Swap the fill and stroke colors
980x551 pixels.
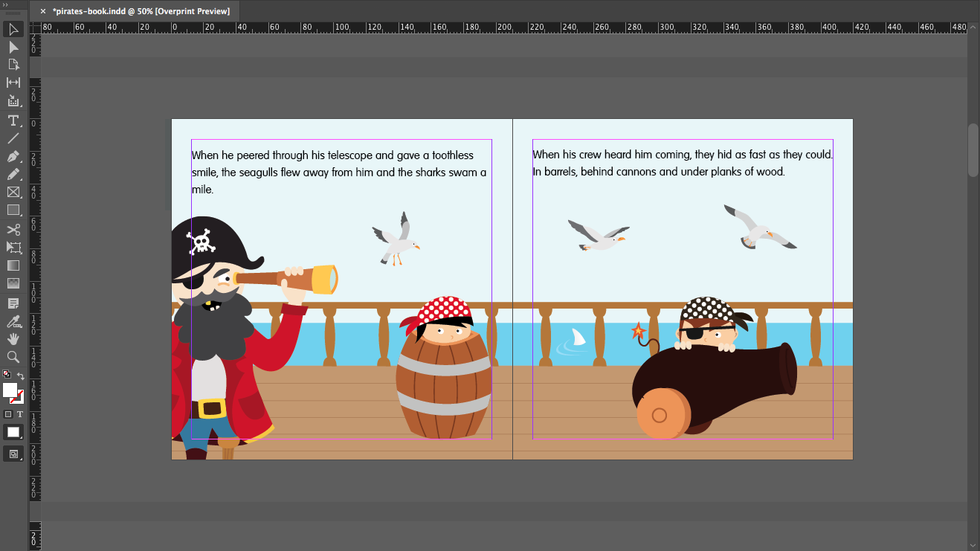tap(22, 374)
